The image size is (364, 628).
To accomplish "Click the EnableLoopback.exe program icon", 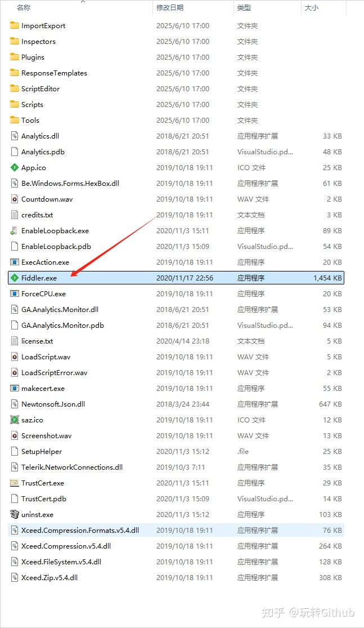I will pos(15,231).
